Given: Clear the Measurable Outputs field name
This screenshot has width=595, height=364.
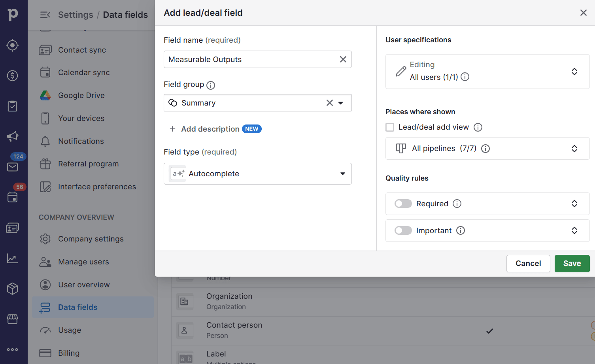Looking at the screenshot, I should coord(343,59).
